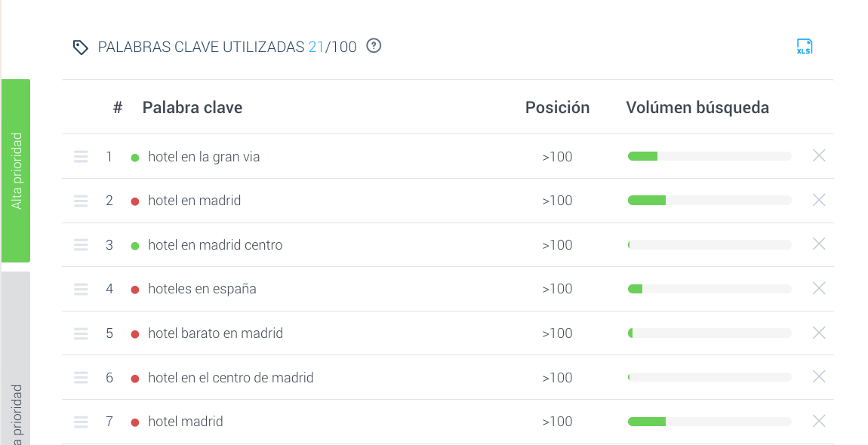
Task: Grab the drag handle of 'hotel madrid'
Action: (x=81, y=422)
